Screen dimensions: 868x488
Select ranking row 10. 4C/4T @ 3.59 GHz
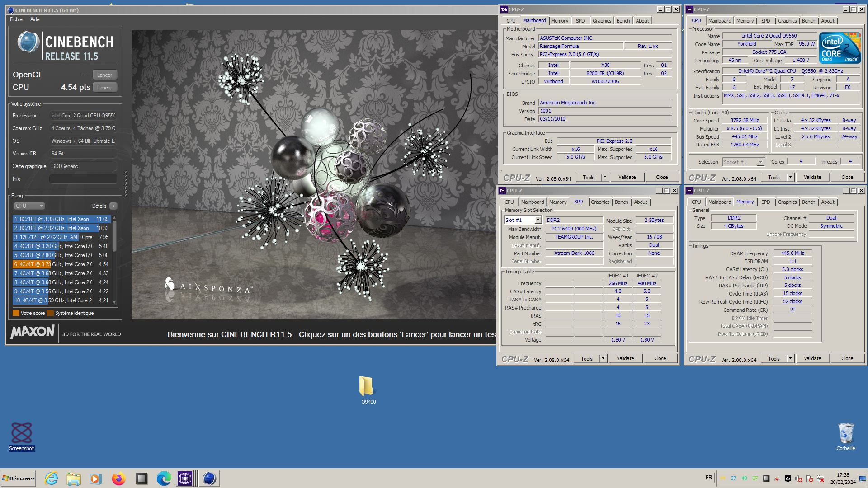pyautogui.click(x=61, y=300)
